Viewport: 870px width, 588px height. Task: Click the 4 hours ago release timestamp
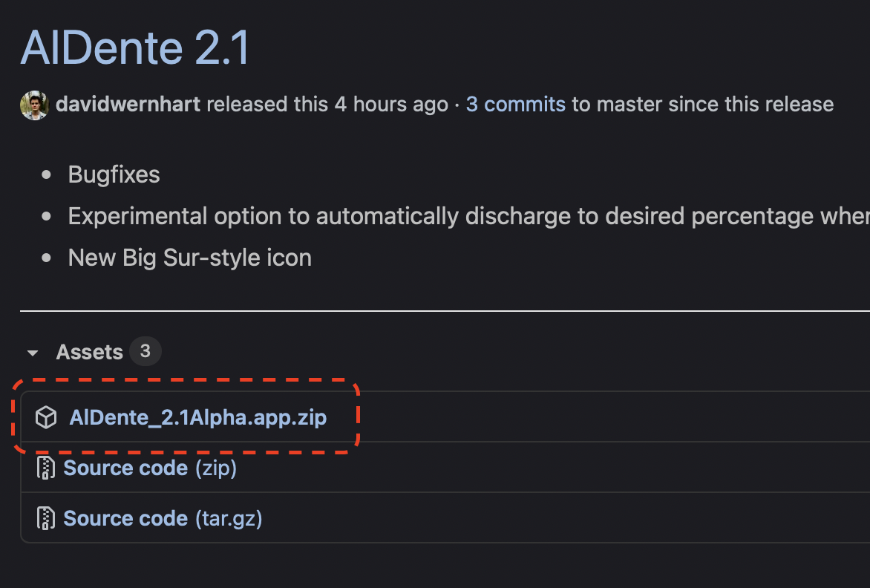(391, 104)
